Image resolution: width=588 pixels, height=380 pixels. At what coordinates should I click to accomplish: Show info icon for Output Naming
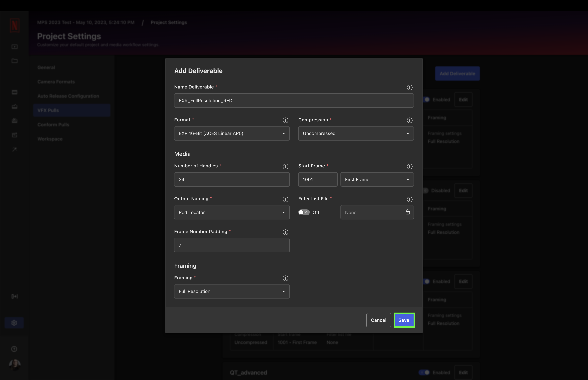click(x=285, y=199)
